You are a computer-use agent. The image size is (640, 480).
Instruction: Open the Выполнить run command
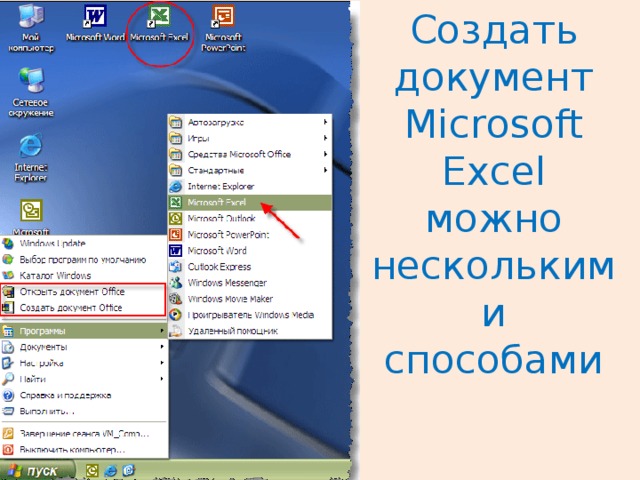click(x=84, y=411)
